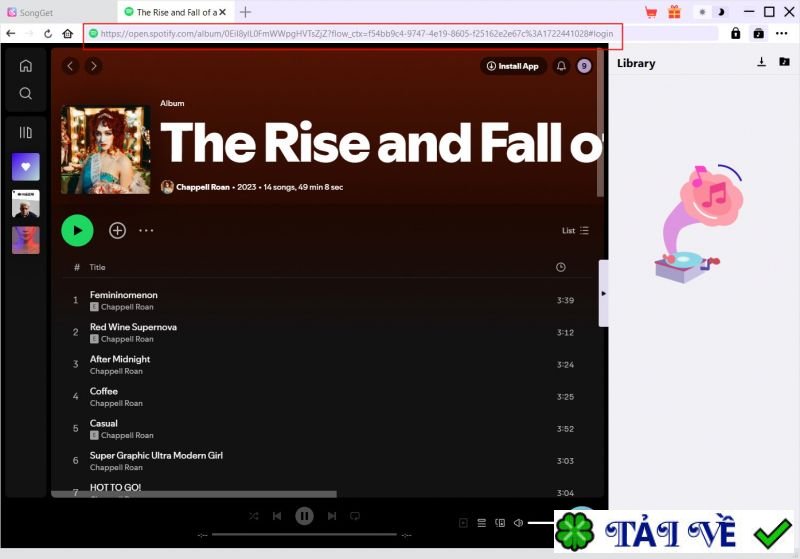Viewport: 800px width, 559px height.
Task: Close The Rise and Fall tab
Action: (x=222, y=12)
